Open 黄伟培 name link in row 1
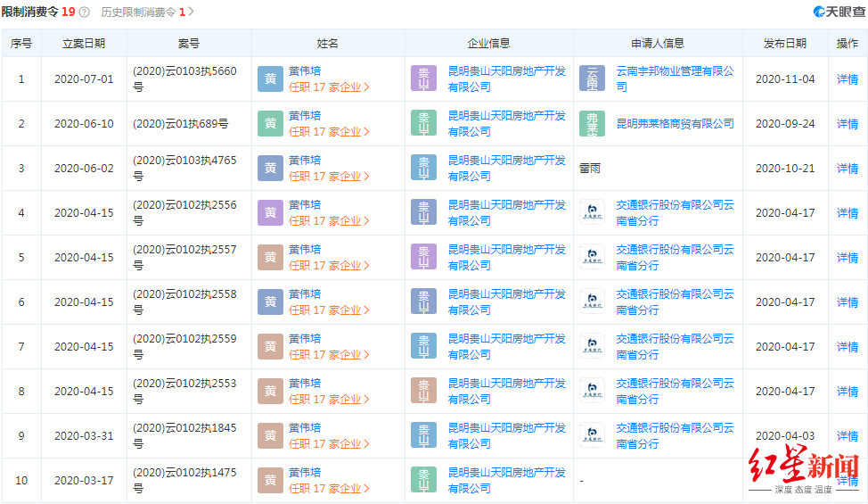Image resolution: width=868 pixels, height=504 pixels. (305, 70)
